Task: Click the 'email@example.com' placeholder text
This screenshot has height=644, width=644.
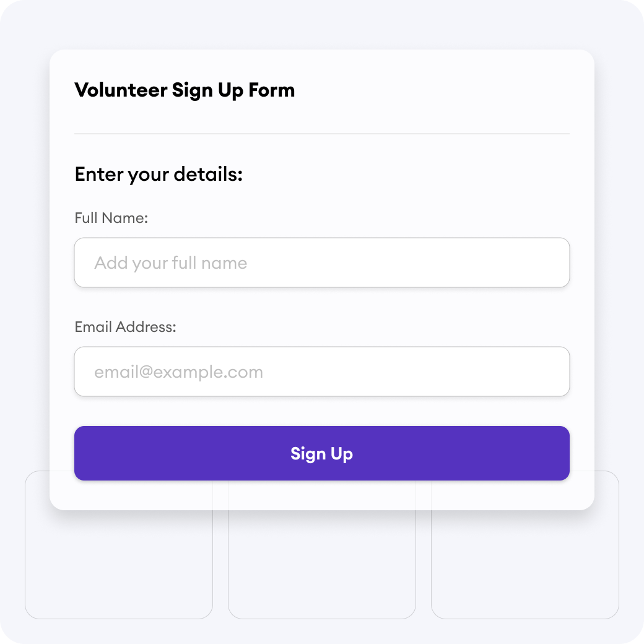Action: [x=179, y=372]
